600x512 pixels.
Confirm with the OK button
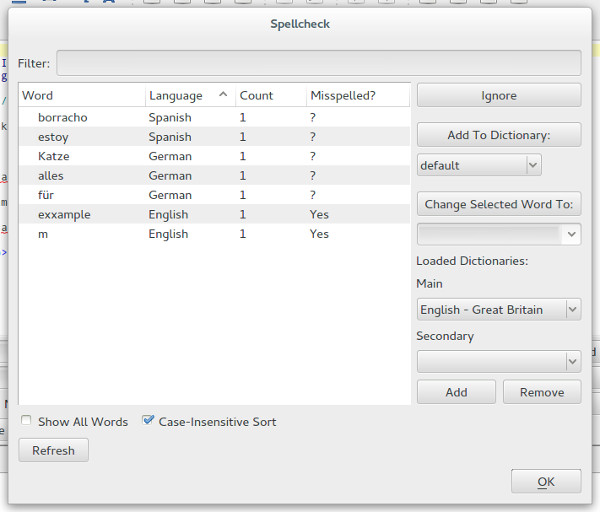click(545, 482)
